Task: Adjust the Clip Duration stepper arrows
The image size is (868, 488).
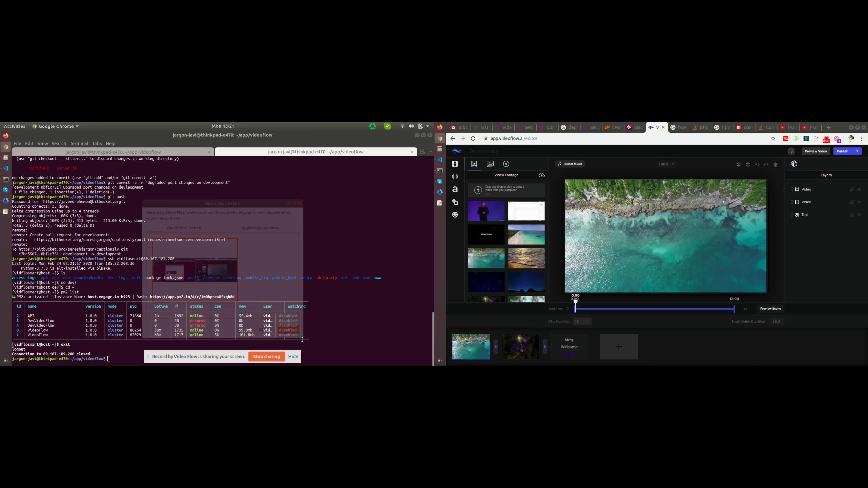Action: (x=588, y=322)
